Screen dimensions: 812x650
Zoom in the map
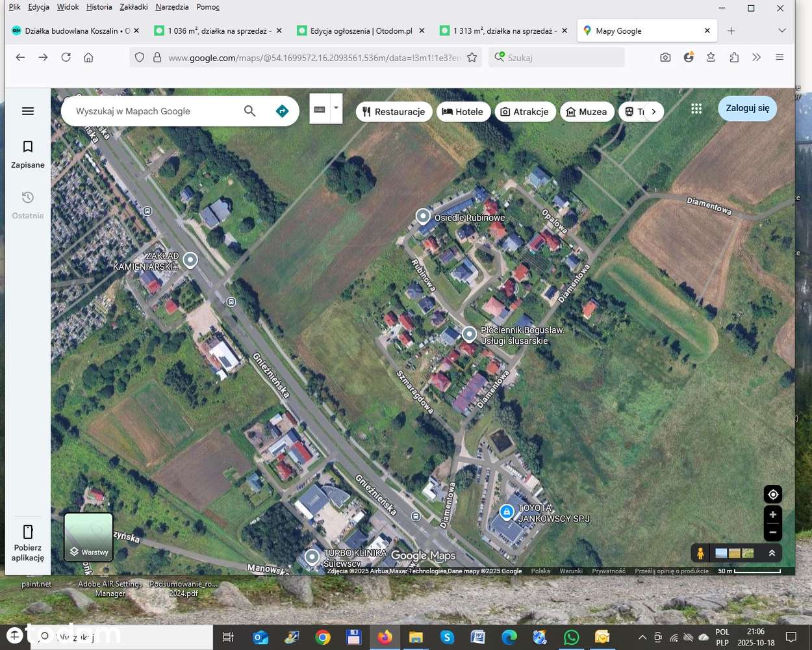pos(773,515)
